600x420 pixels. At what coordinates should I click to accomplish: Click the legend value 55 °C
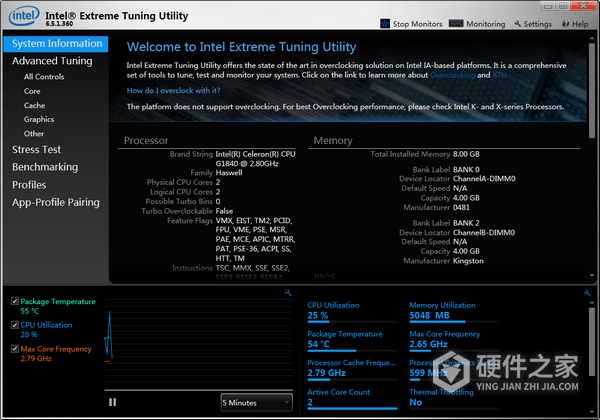(x=30, y=311)
